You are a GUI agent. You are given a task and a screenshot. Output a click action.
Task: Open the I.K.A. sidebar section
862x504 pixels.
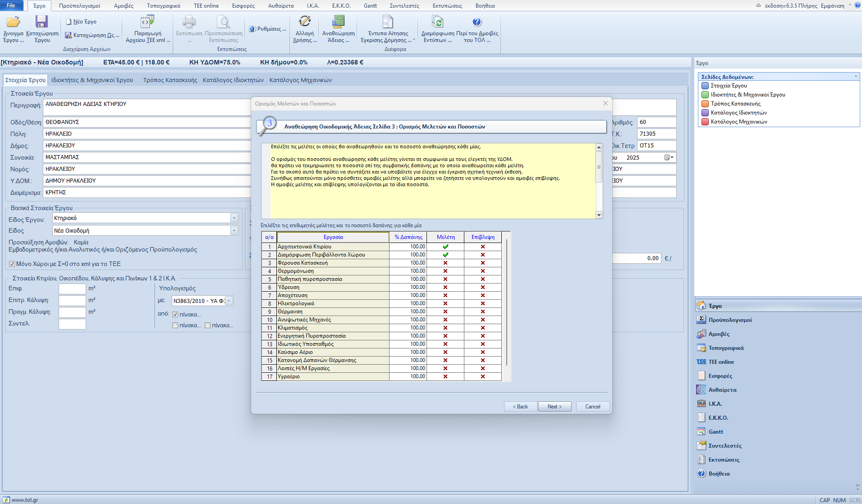[715, 404]
